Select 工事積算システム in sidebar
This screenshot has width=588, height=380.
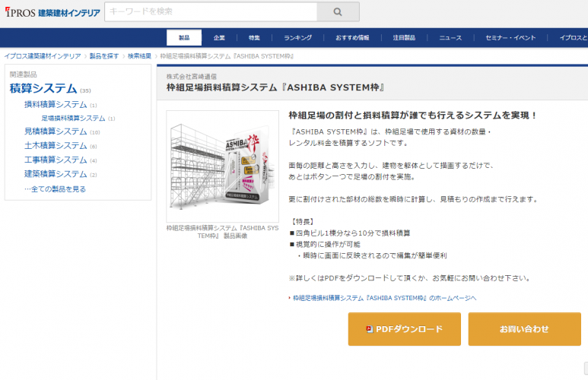[x=56, y=160]
